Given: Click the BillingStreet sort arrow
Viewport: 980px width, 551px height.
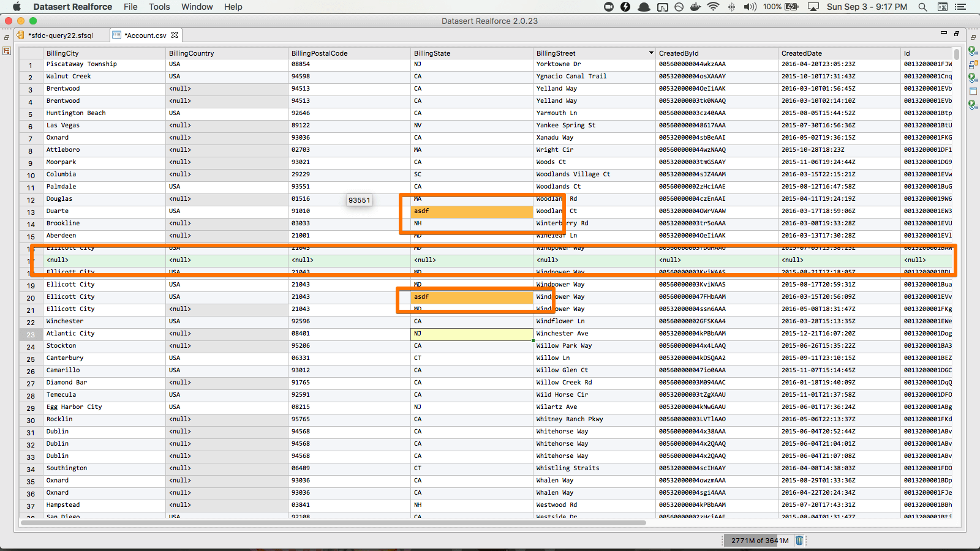Looking at the screenshot, I should (x=651, y=53).
